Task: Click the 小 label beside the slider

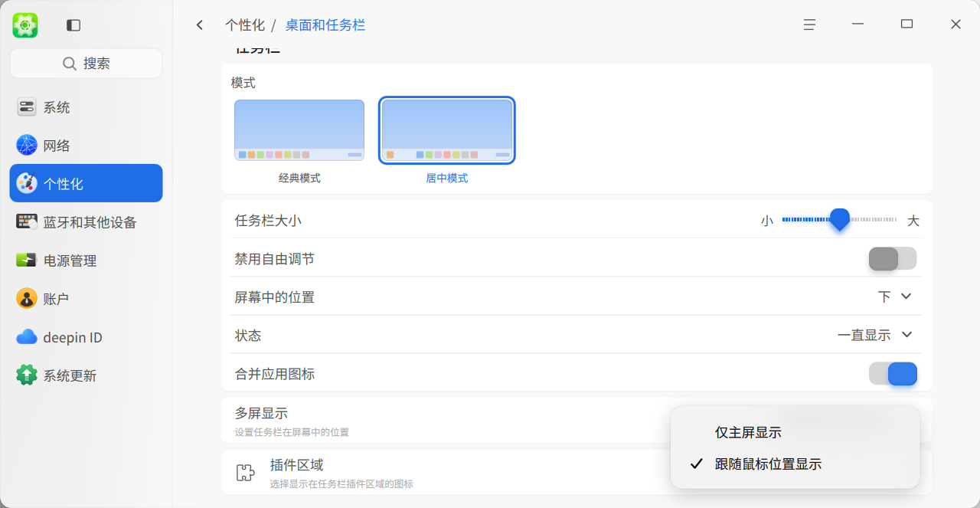Action: tap(767, 221)
